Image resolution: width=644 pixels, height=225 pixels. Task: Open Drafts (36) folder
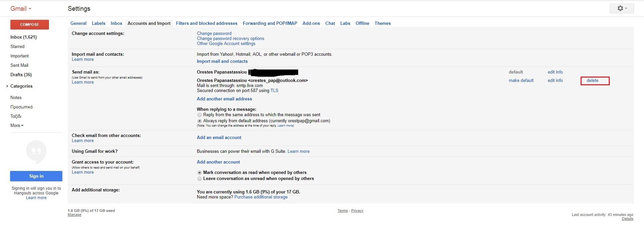click(21, 75)
